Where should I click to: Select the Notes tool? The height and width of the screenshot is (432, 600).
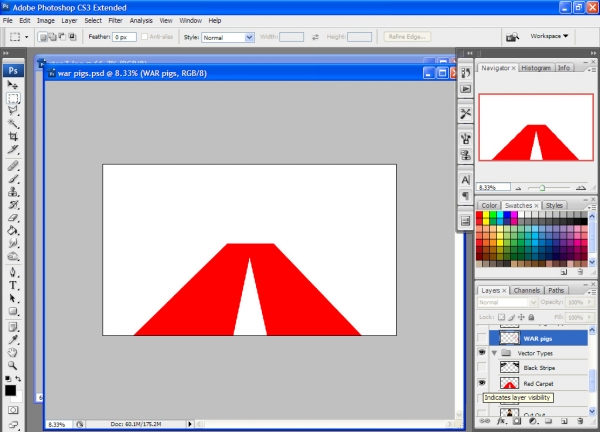coord(13,327)
